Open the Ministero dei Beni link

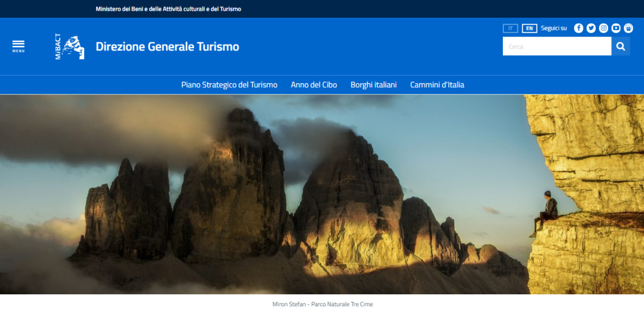coord(168,9)
